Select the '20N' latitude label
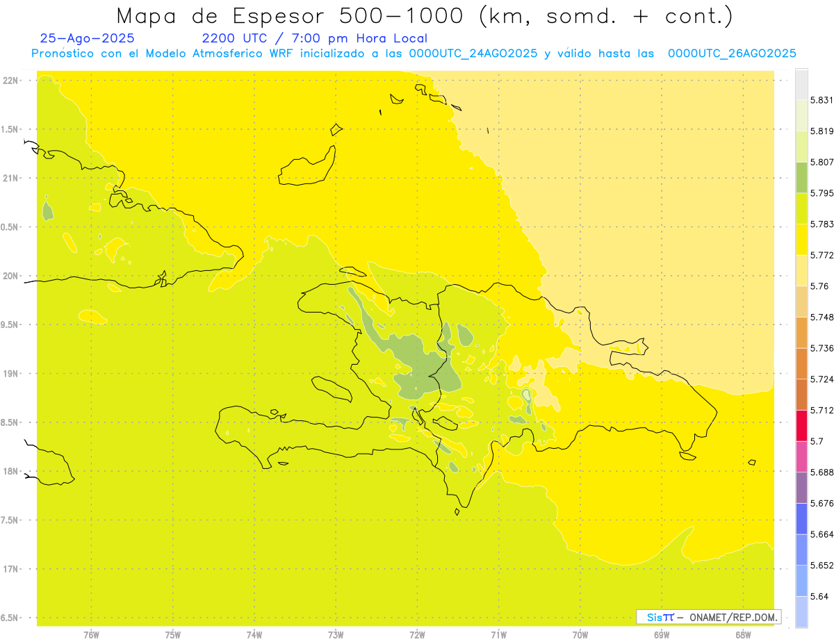Image resolution: width=834 pixels, height=644 pixels. click(x=12, y=276)
